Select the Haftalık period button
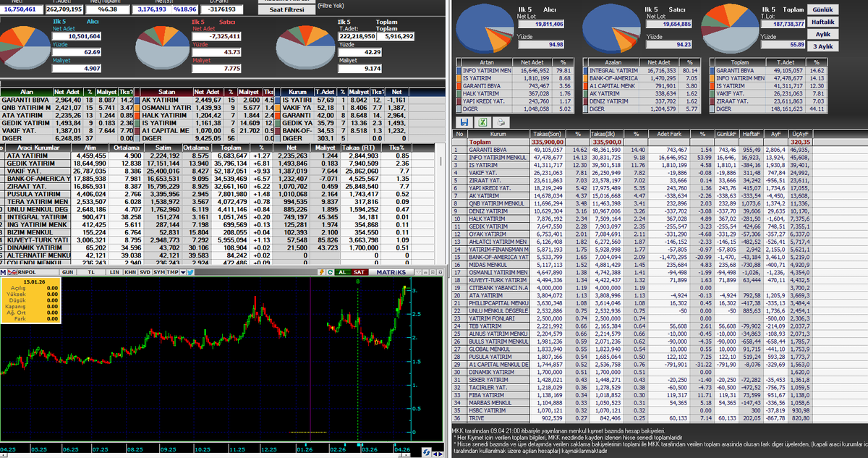 [x=824, y=22]
